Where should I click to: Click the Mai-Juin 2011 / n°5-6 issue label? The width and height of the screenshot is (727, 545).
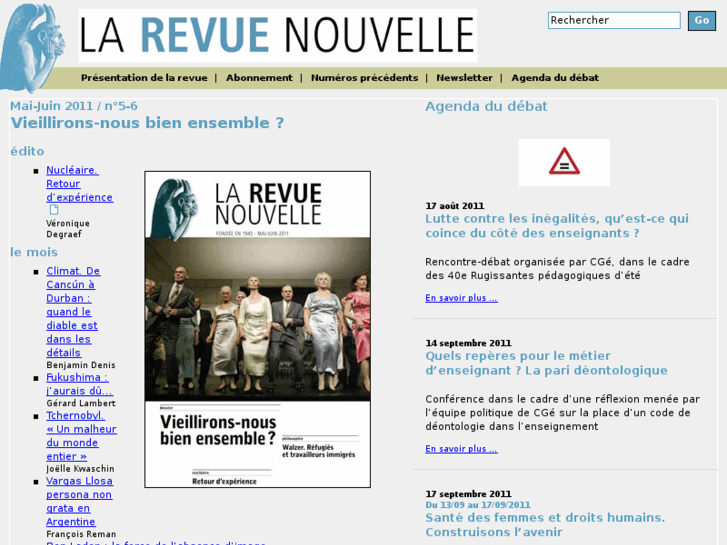coord(74,106)
